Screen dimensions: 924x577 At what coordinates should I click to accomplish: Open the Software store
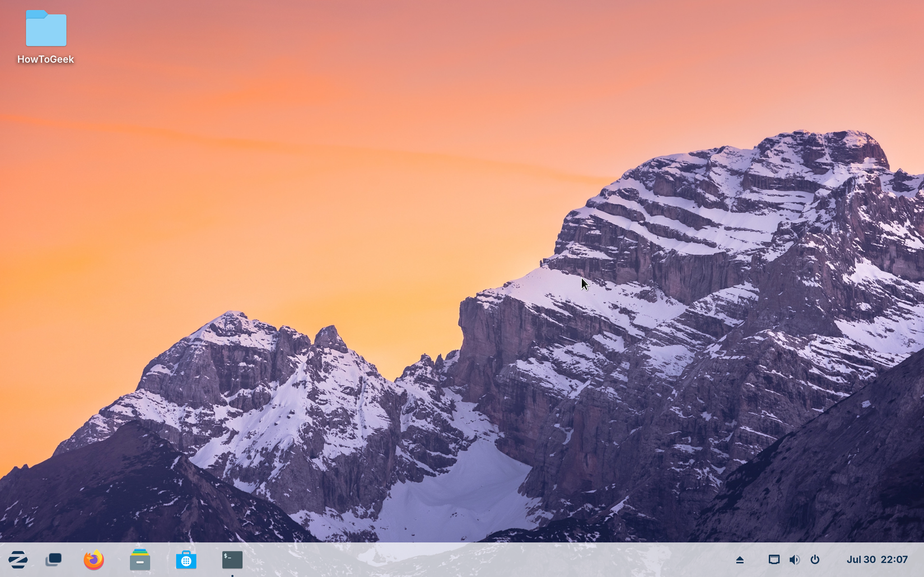(186, 559)
